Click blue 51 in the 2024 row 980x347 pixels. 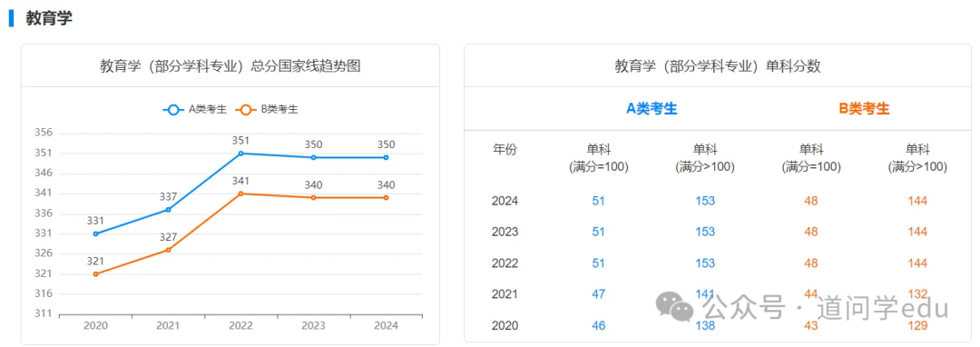598,202
